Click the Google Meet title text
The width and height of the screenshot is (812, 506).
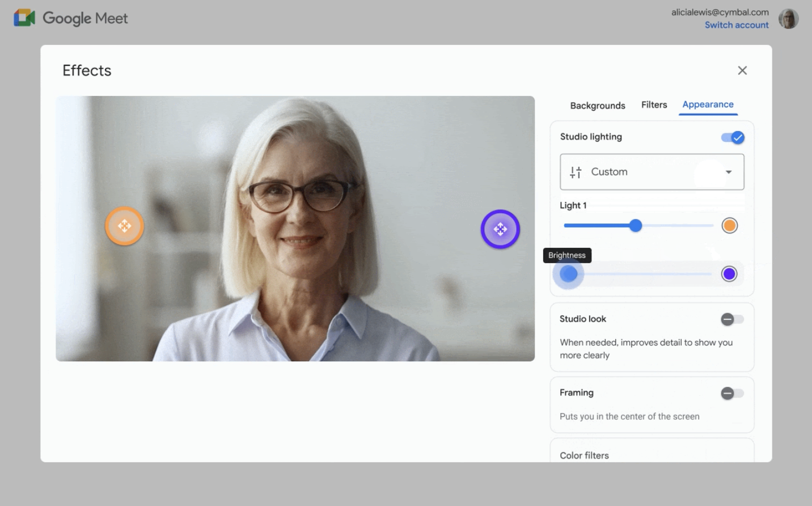(85, 19)
